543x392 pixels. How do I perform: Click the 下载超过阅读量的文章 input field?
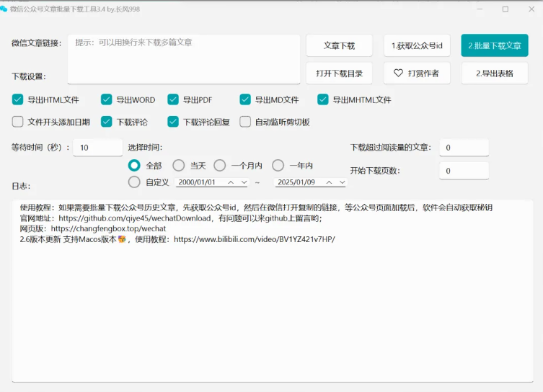point(464,148)
